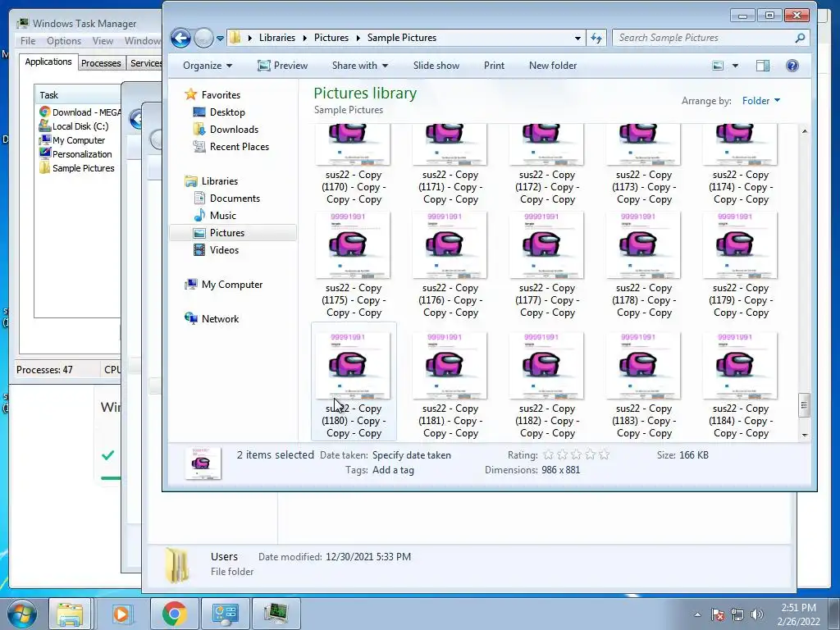Image resolution: width=840 pixels, height=630 pixels.
Task: Click the file list scroll down arrow
Action: 804,435
